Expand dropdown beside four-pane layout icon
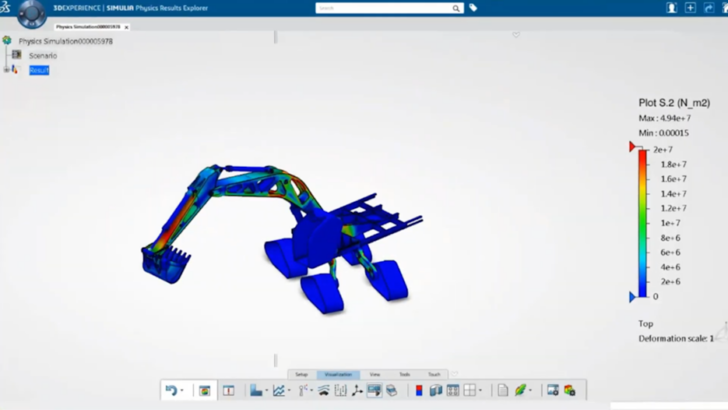 tap(480, 390)
